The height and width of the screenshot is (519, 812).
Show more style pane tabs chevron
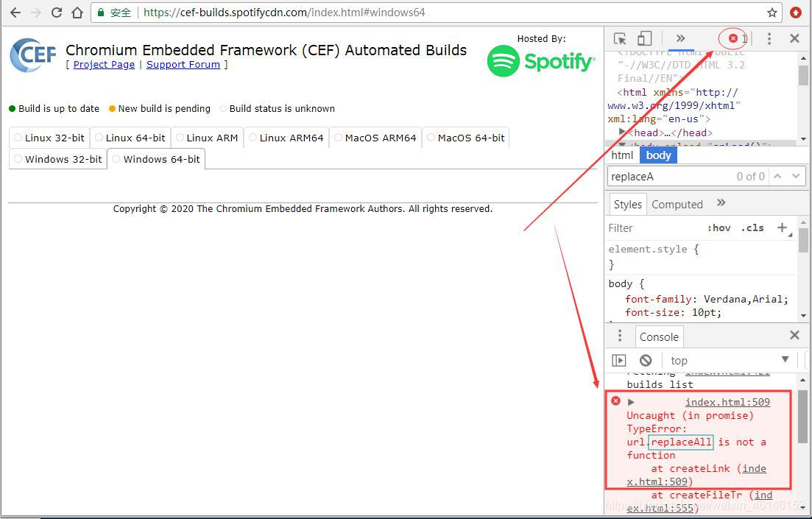pos(721,203)
